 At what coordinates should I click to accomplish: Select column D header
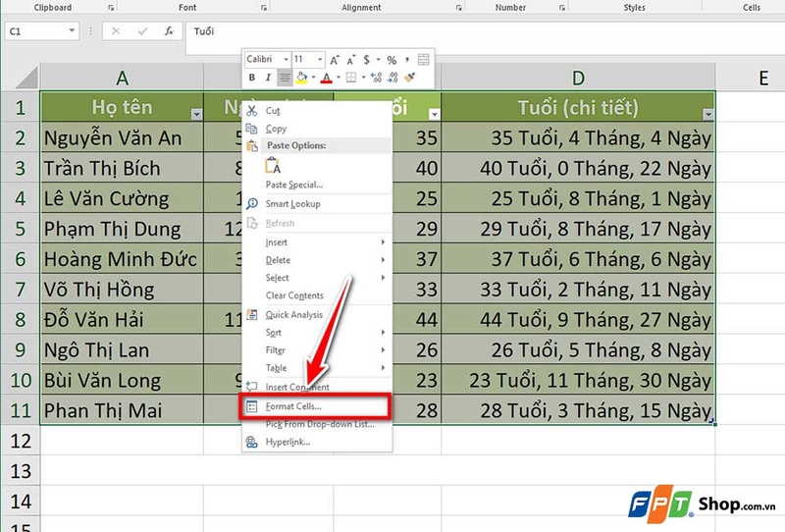pyautogui.click(x=578, y=79)
